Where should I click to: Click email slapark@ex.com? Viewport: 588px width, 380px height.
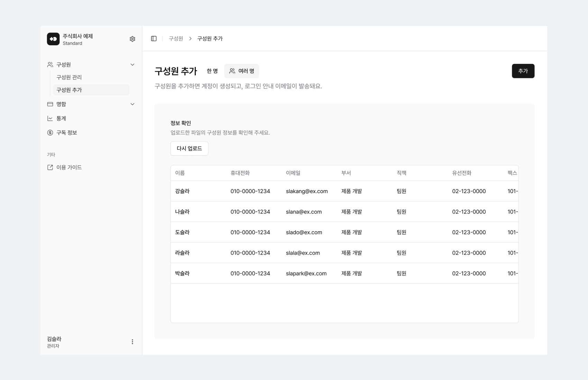click(306, 273)
